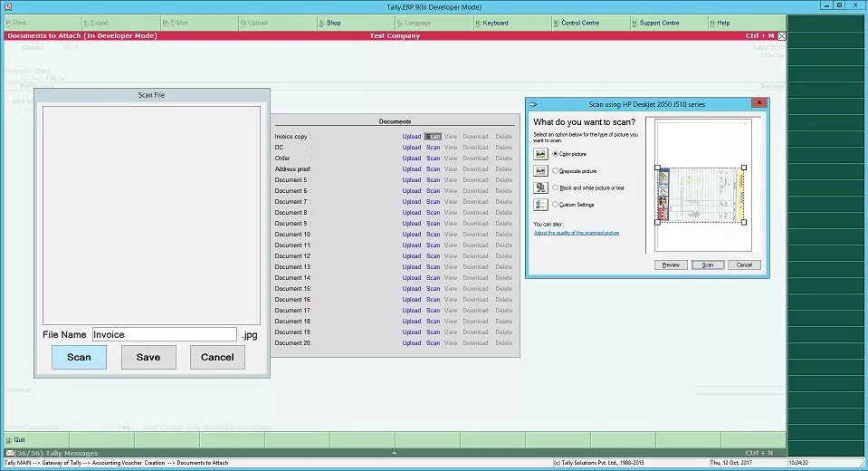The image size is (868, 471).
Task: Click the File Name input field
Action: click(x=165, y=335)
